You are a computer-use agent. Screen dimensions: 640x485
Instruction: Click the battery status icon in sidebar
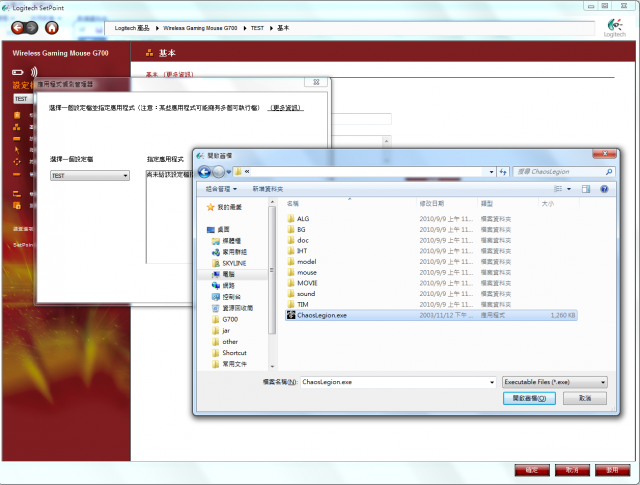tap(18, 72)
